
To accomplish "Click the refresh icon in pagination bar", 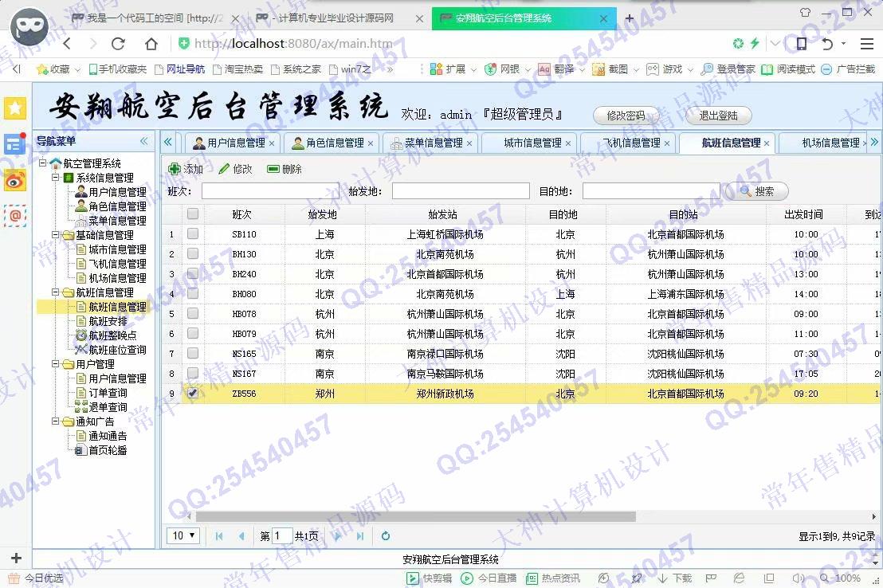I will 386,536.
